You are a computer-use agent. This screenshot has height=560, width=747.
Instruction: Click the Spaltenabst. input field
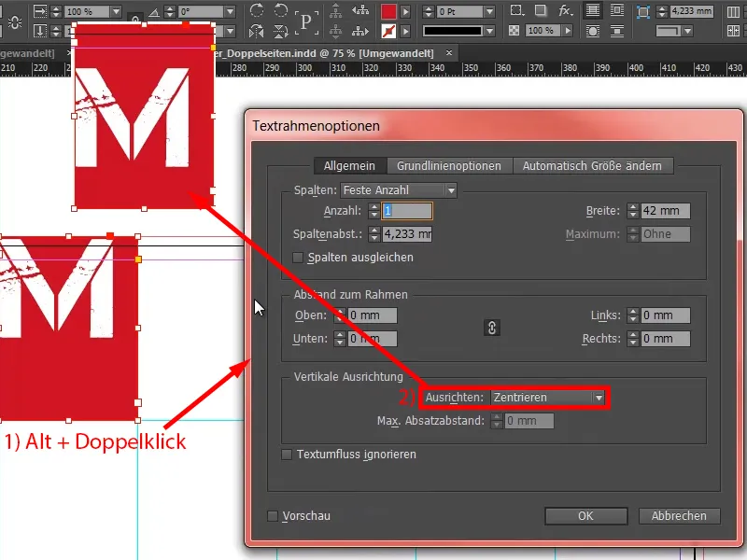407,234
